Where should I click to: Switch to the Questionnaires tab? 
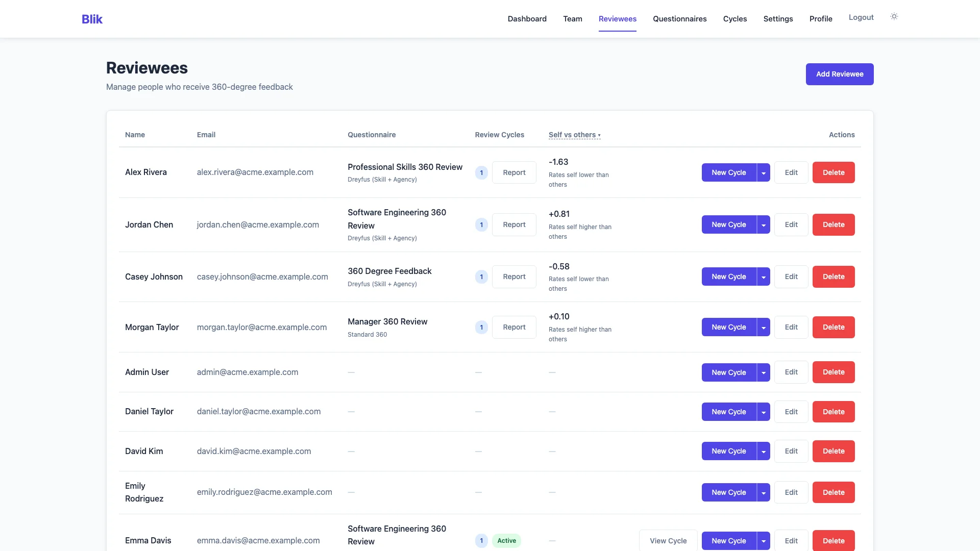point(679,19)
